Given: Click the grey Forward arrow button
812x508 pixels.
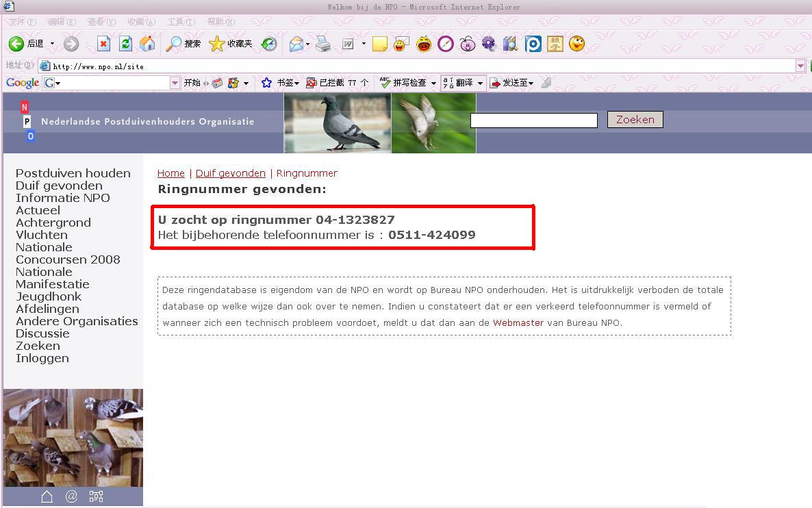Looking at the screenshot, I should pos(71,44).
